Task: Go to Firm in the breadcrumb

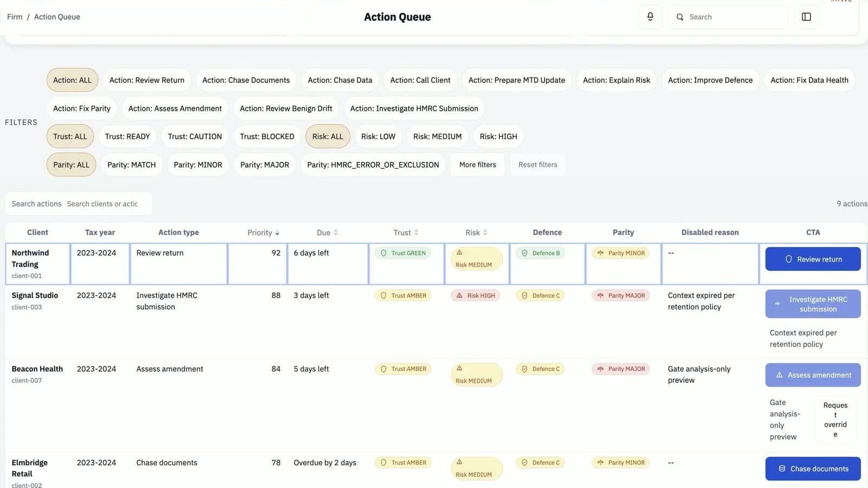Action: pos(15,17)
